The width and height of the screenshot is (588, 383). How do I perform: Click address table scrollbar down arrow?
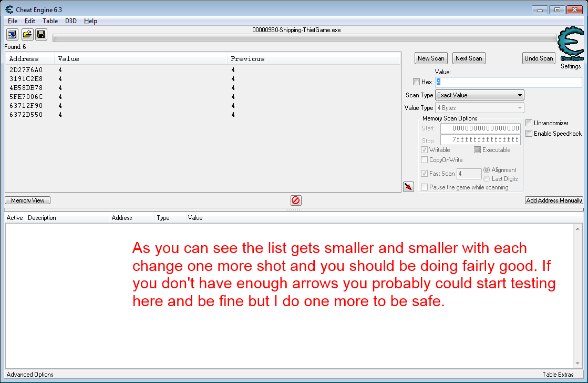(577, 364)
